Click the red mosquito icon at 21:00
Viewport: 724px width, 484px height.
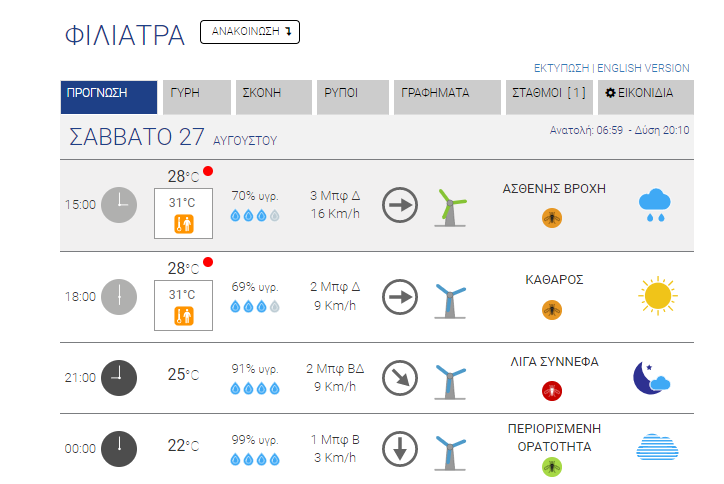pos(552,391)
